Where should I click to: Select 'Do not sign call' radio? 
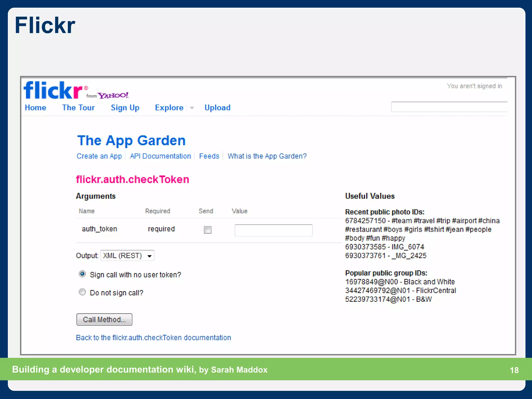82,292
